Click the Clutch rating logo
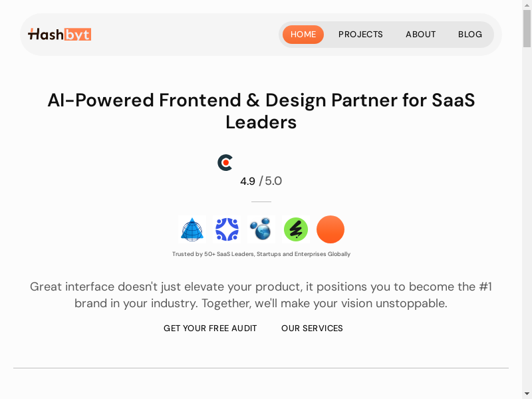 pos(225,162)
